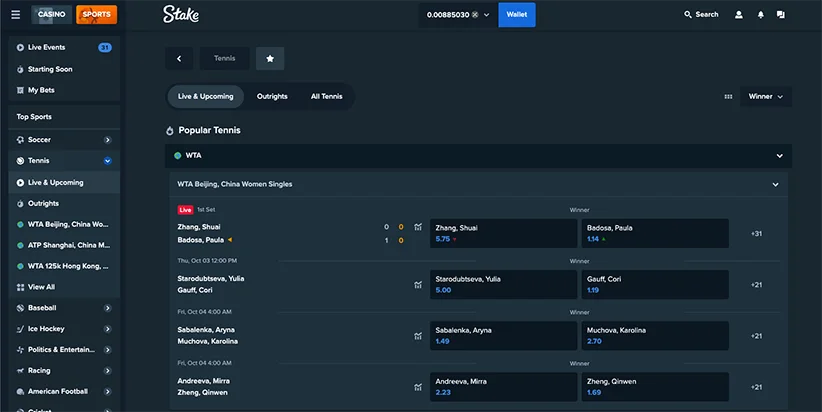This screenshot has height=412, width=822.
Task: Open WTA Beijing, China Wo... sidebar link
Action: click(64, 224)
